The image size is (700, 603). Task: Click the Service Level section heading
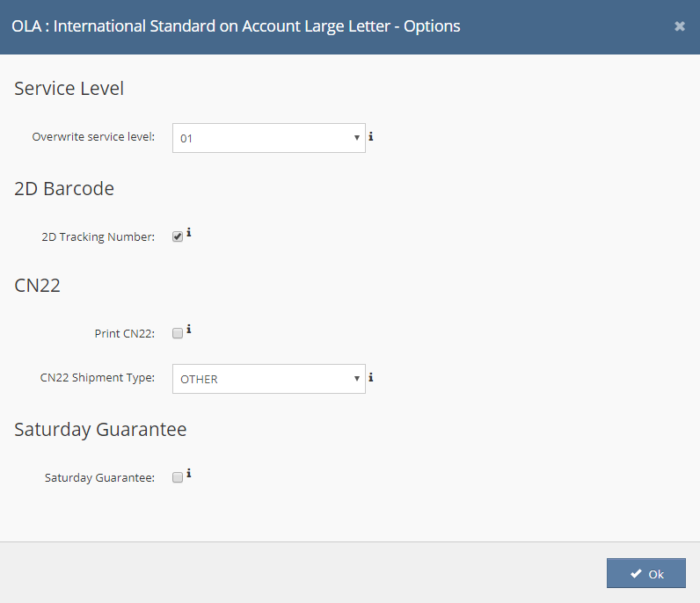(x=69, y=88)
